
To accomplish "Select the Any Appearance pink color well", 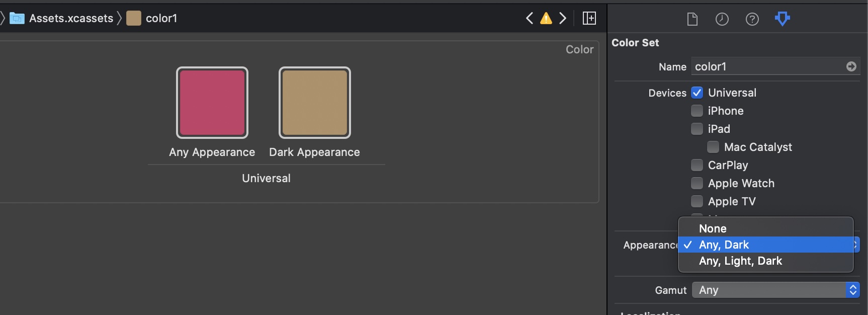I will [x=212, y=103].
